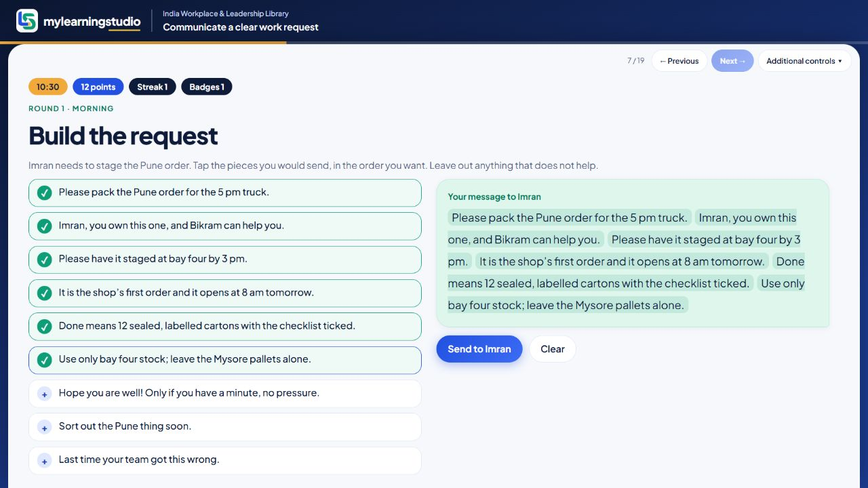Click the green check icon on 'It is the shop's first order'
The height and width of the screenshot is (488, 868).
[x=44, y=293]
